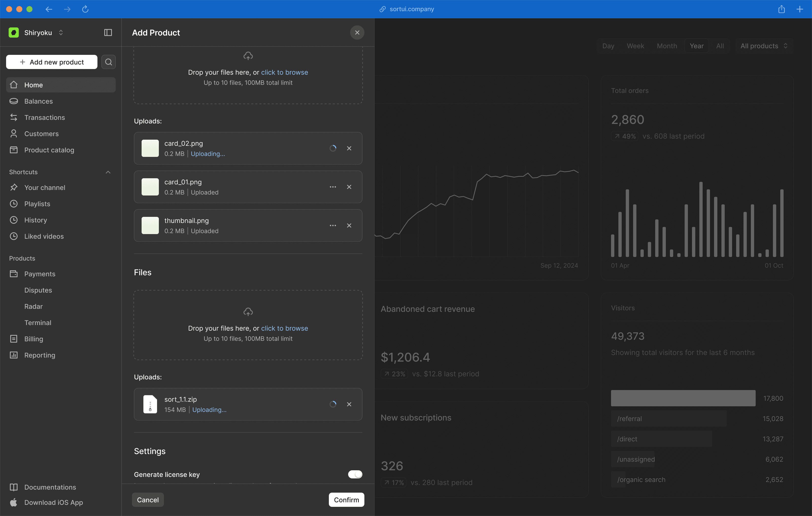Toggle the sidebar collapse icon

(x=108, y=33)
